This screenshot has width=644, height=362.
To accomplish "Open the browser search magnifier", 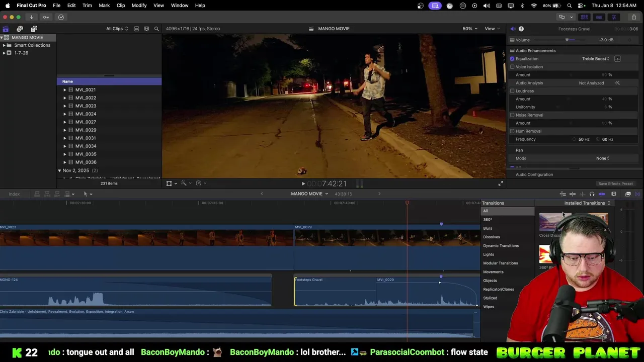I will click(156, 29).
